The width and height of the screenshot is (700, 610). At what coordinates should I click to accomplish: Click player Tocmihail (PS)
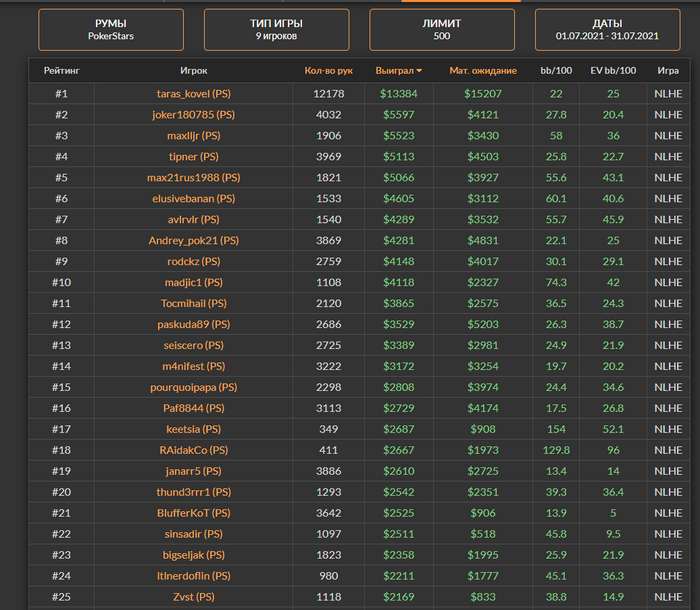coord(193,303)
